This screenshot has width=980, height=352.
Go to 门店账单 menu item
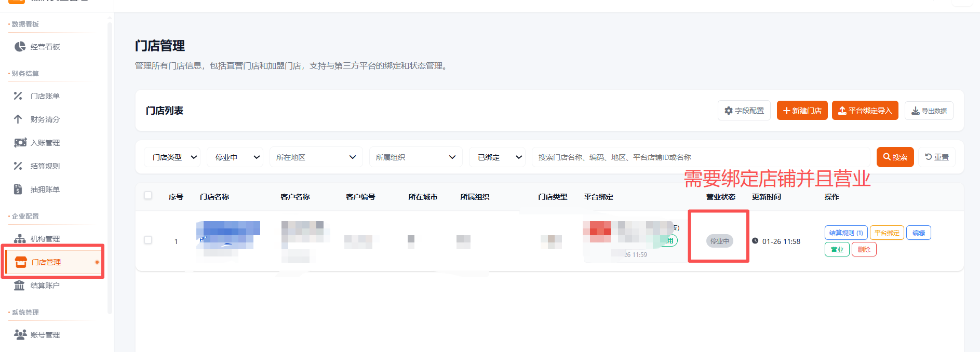click(x=45, y=96)
